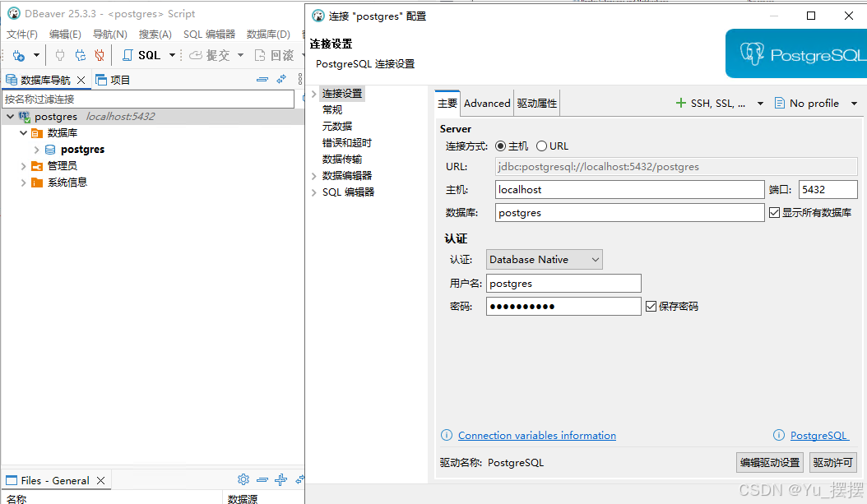Select 错误和超时 in the dialog sidebar
The image size is (867, 504).
[347, 143]
